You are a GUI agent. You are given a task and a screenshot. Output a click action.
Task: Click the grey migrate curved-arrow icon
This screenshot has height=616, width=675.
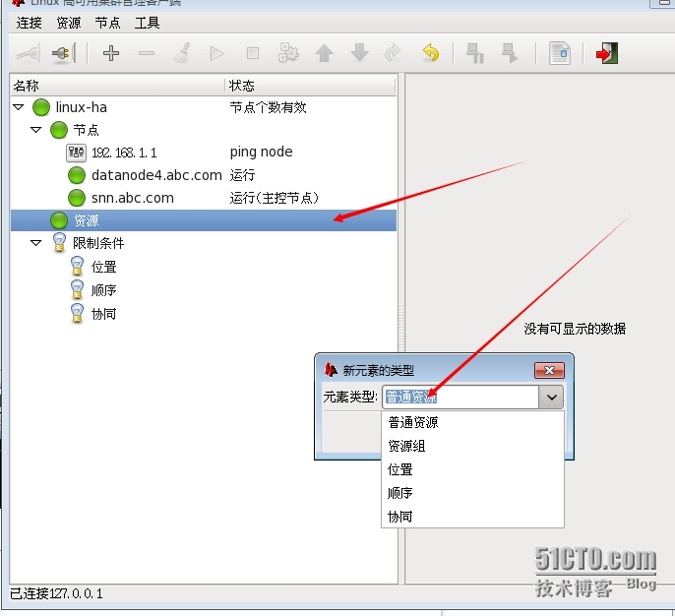tap(393, 53)
